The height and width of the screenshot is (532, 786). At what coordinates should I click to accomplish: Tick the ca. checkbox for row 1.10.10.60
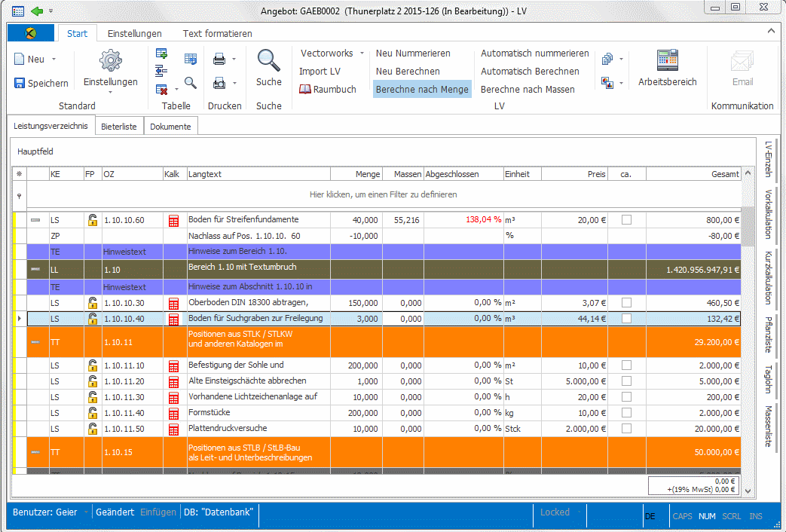pyautogui.click(x=626, y=219)
